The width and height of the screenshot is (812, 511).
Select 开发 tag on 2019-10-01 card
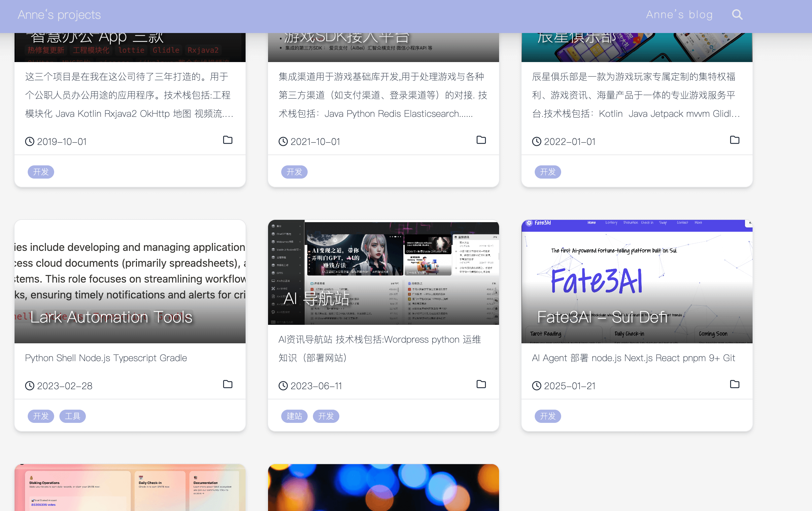(41, 172)
